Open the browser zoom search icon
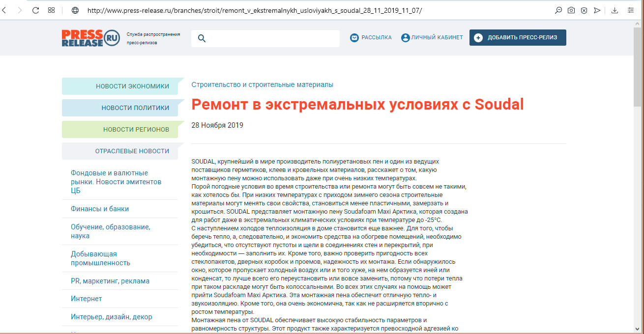This screenshot has height=334, width=644. [x=558, y=10]
